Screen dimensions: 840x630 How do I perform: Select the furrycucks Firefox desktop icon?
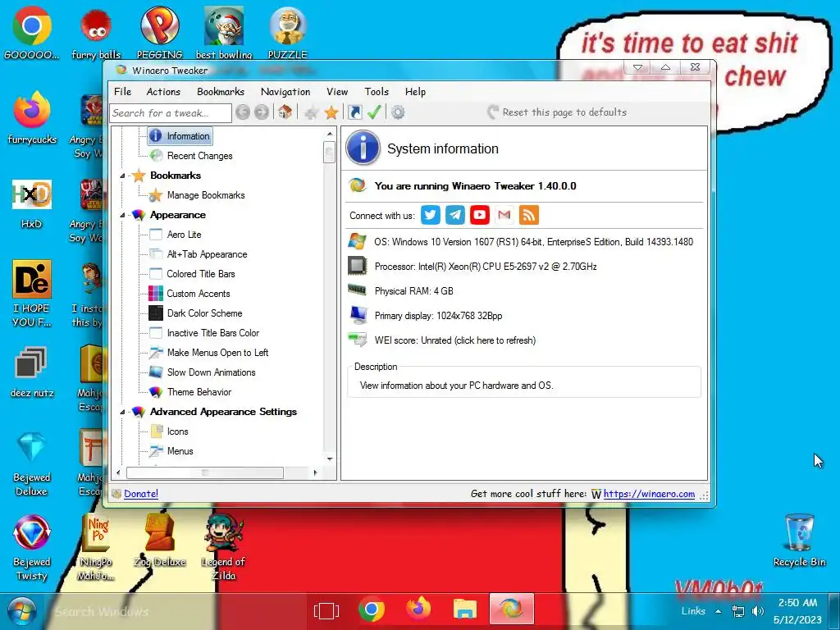(32, 118)
